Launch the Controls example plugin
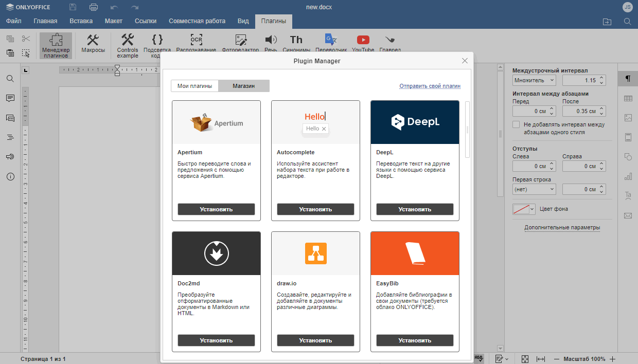This screenshot has height=364, width=638. click(128, 46)
